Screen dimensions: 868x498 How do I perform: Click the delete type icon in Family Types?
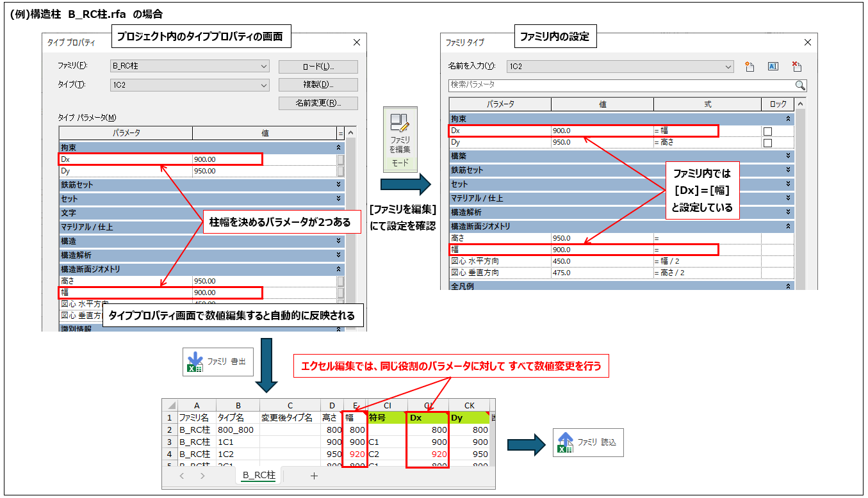pos(797,67)
